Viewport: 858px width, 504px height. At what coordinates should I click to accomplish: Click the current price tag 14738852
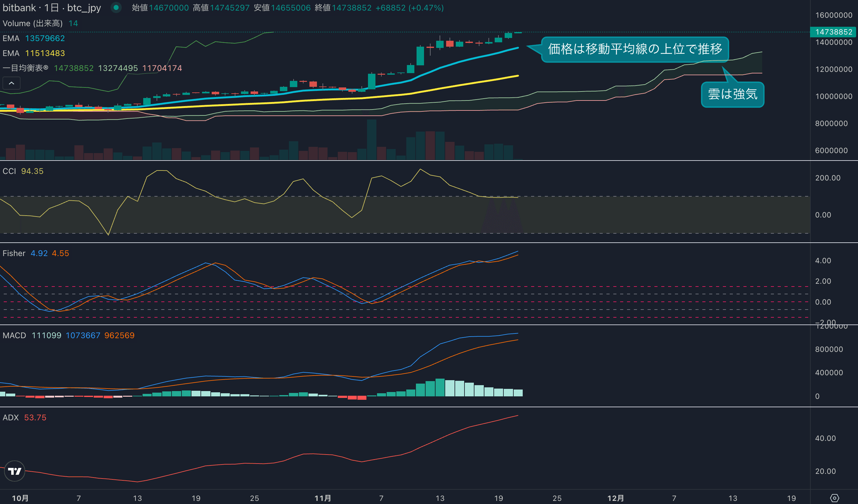[833, 32]
